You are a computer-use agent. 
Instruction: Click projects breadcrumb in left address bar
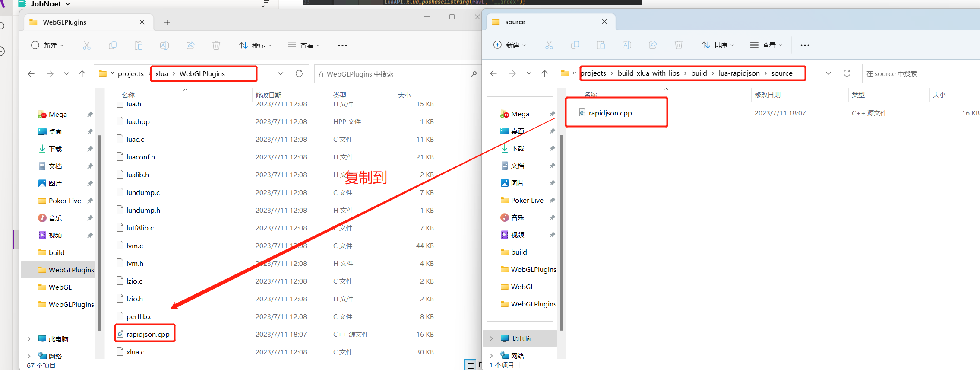coord(131,74)
